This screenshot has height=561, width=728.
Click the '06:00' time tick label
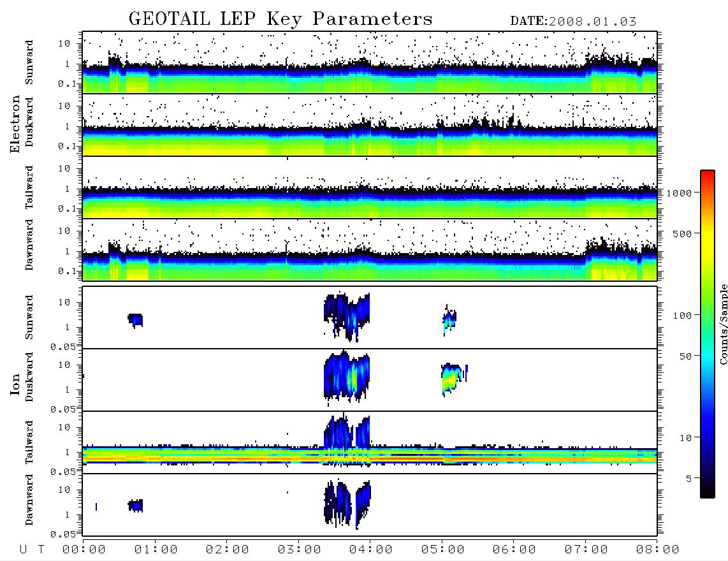(514, 550)
